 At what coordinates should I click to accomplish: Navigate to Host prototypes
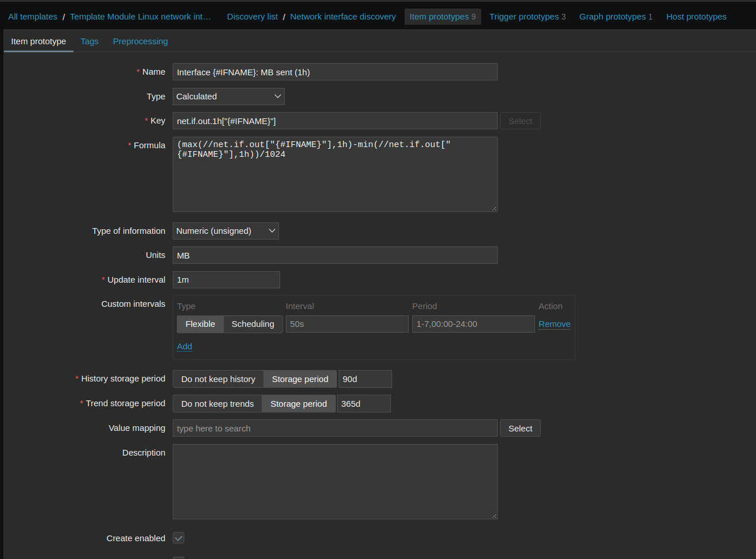696,17
